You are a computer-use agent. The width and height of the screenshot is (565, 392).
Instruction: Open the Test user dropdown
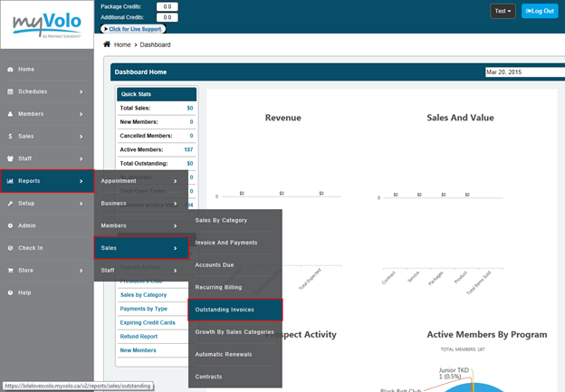(503, 11)
